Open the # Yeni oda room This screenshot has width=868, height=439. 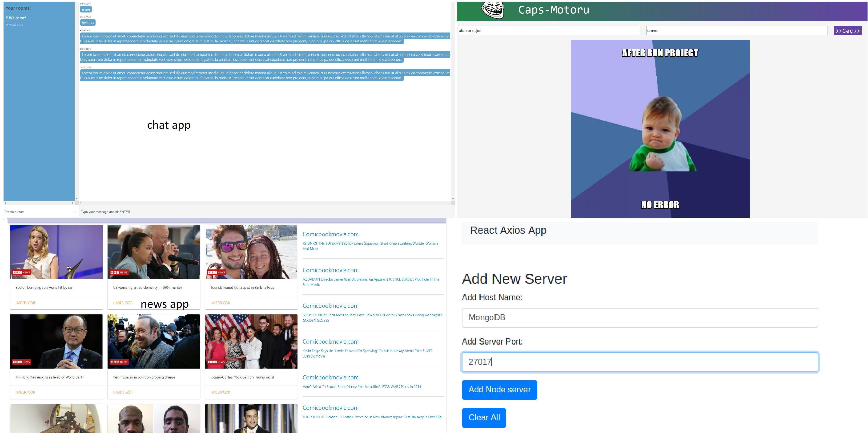(15, 25)
